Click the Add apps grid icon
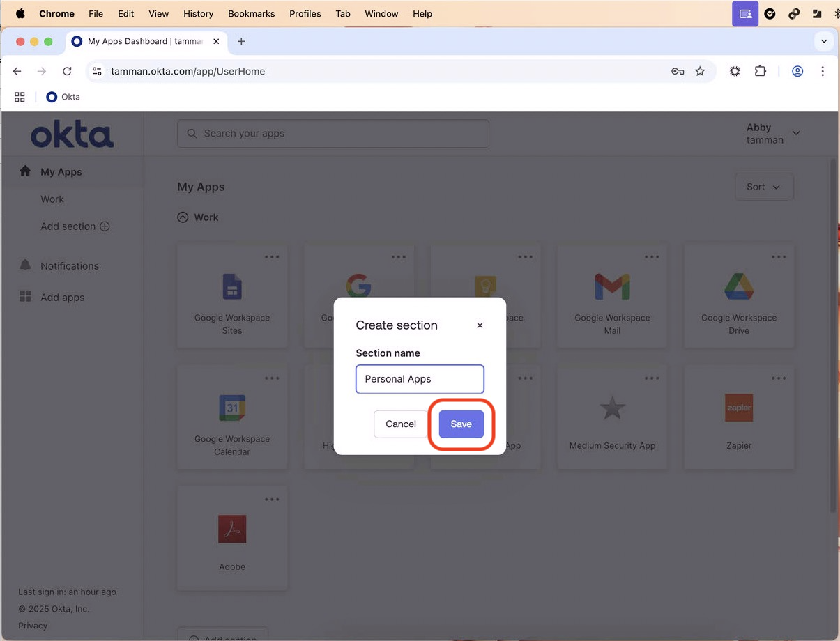The width and height of the screenshot is (840, 641). tap(25, 296)
